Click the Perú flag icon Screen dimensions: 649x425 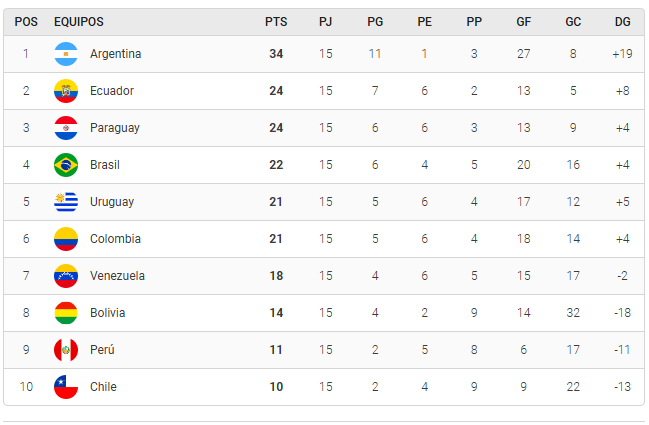(x=66, y=350)
